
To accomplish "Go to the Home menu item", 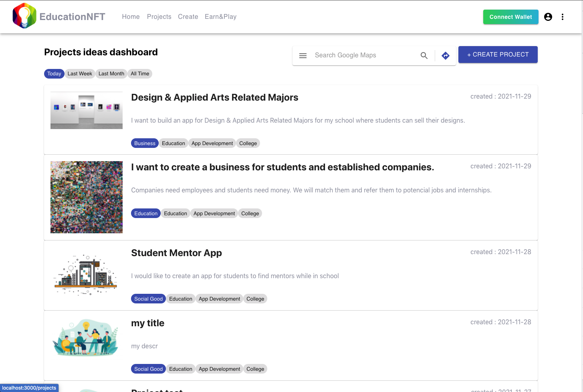I will pyautogui.click(x=131, y=17).
